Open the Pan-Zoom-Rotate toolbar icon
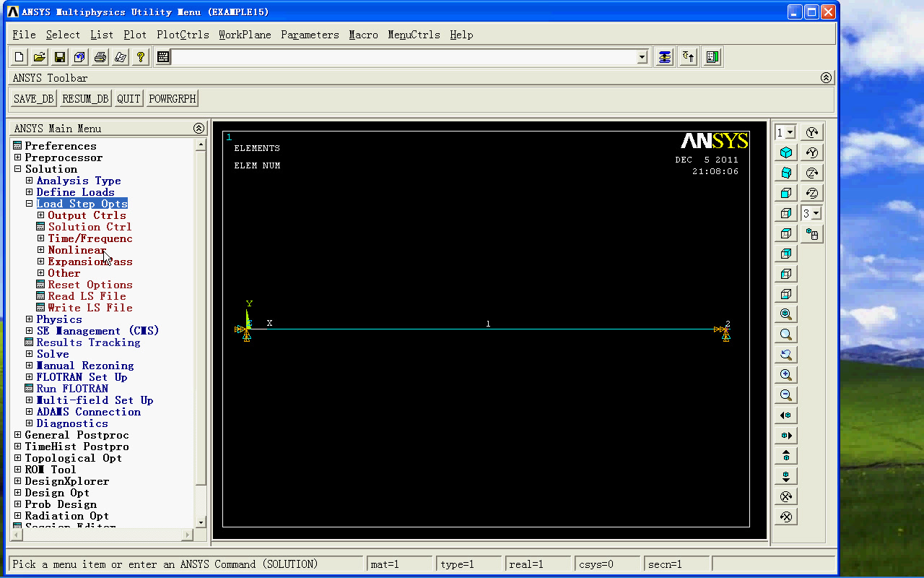Image resolution: width=924 pixels, height=578 pixels. (80, 57)
